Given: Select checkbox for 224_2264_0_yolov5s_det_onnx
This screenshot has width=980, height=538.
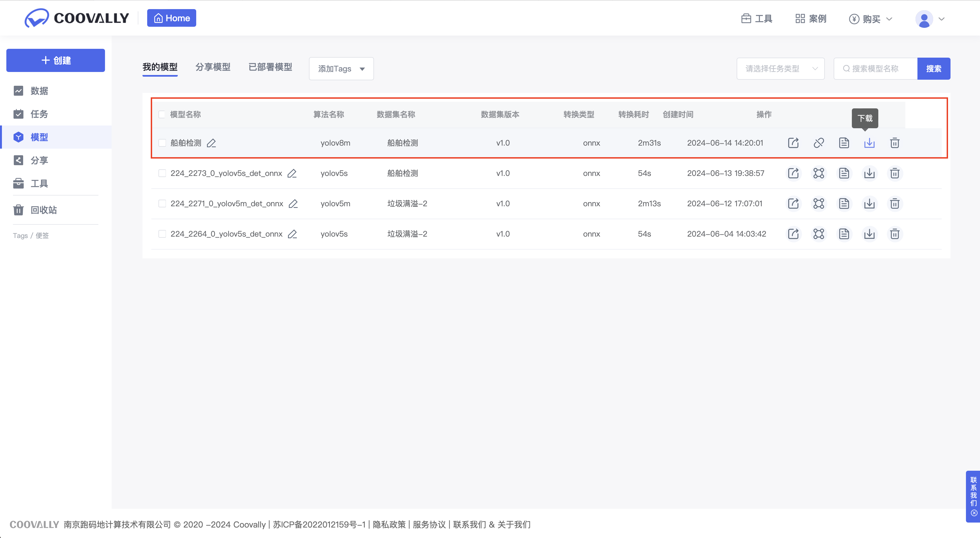Looking at the screenshot, I should [162, 234].
